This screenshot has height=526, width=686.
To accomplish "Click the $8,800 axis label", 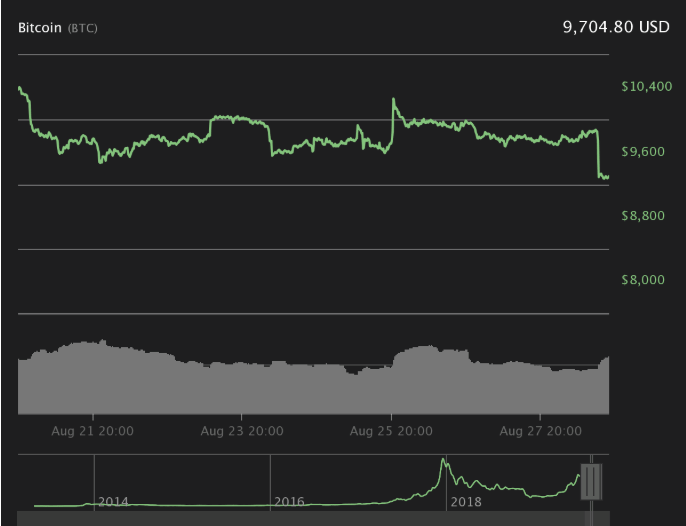I will tap(643, 215).
